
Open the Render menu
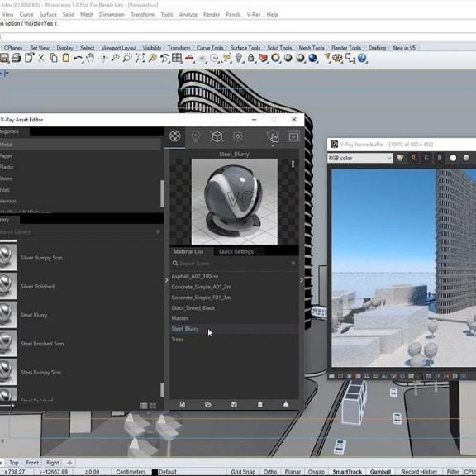click(212, 15)
